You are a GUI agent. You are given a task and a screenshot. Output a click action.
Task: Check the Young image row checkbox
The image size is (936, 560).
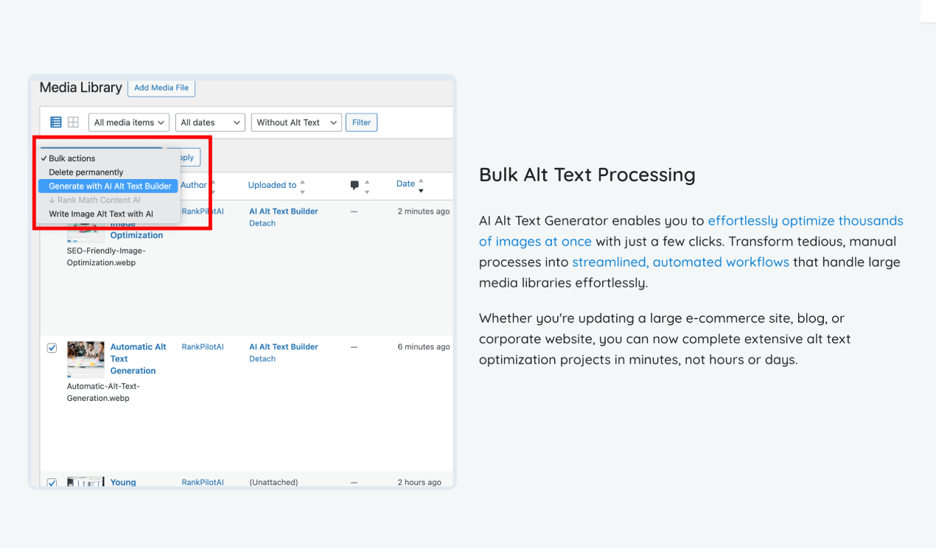(52, 483)
